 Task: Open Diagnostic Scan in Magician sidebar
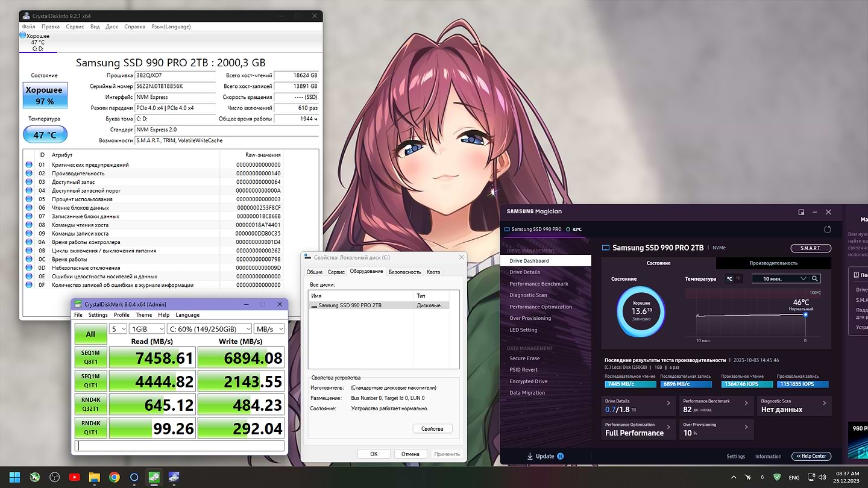point(528,295)
